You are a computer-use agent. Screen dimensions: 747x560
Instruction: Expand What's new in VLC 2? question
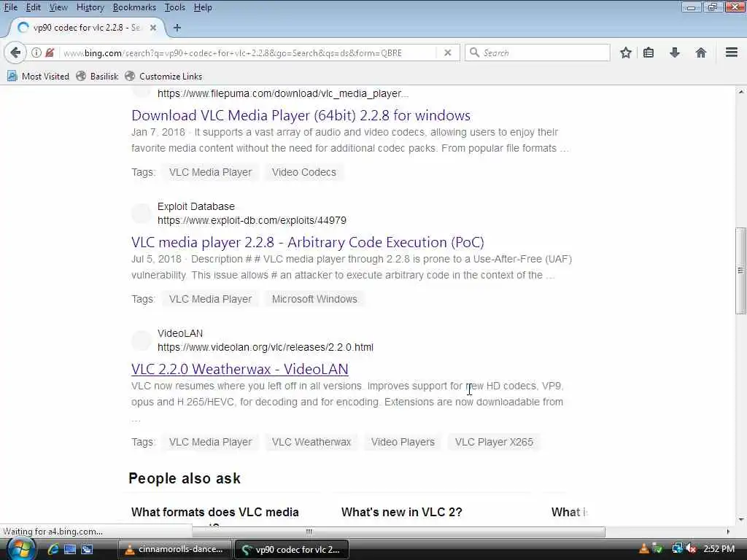tap(402, 513)
